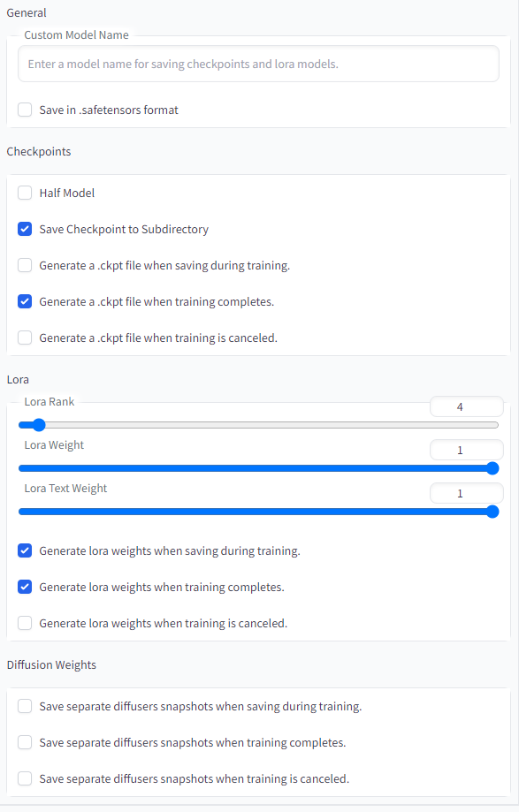Select the Lora Rank value box showing 4
The width and height of the screenshot is (519, 812).
tap(466, 406)
